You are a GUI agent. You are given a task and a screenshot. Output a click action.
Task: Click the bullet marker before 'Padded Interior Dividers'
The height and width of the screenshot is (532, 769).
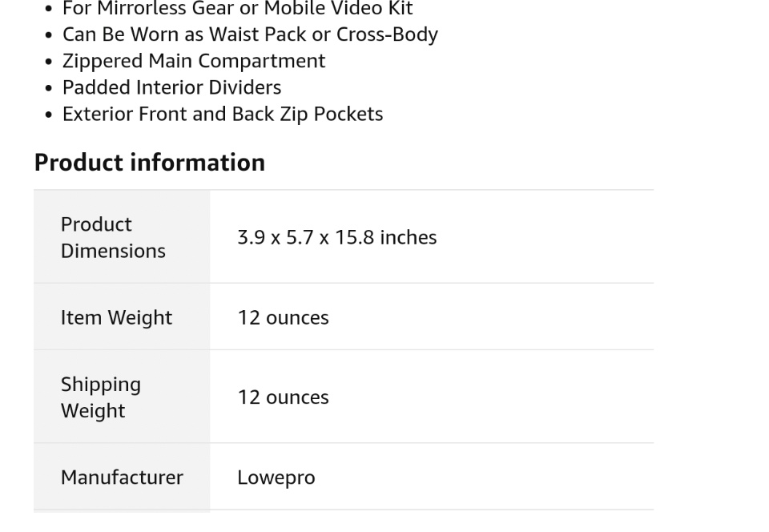[x=49, y=88]
